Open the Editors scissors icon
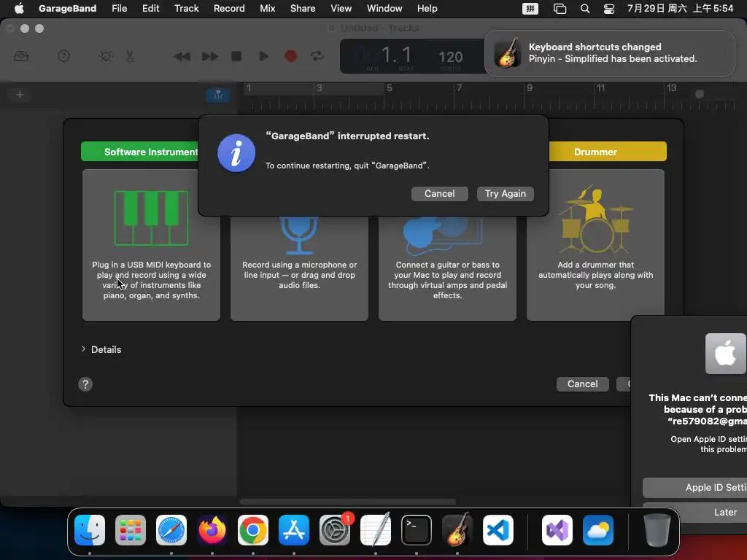Image resolution: width=747 pixels, height=560 pixels. tap(130, 57)
